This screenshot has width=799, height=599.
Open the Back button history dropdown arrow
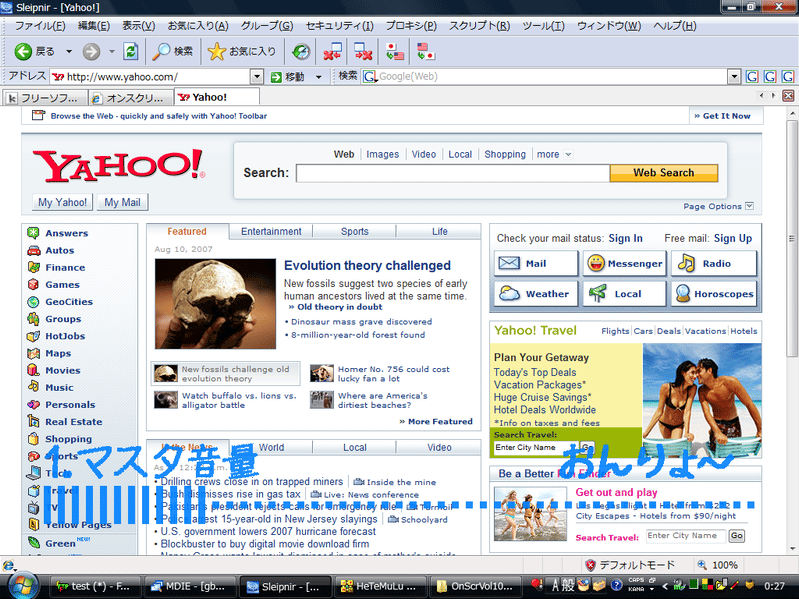pyautogui.click(x=69, y=51)
